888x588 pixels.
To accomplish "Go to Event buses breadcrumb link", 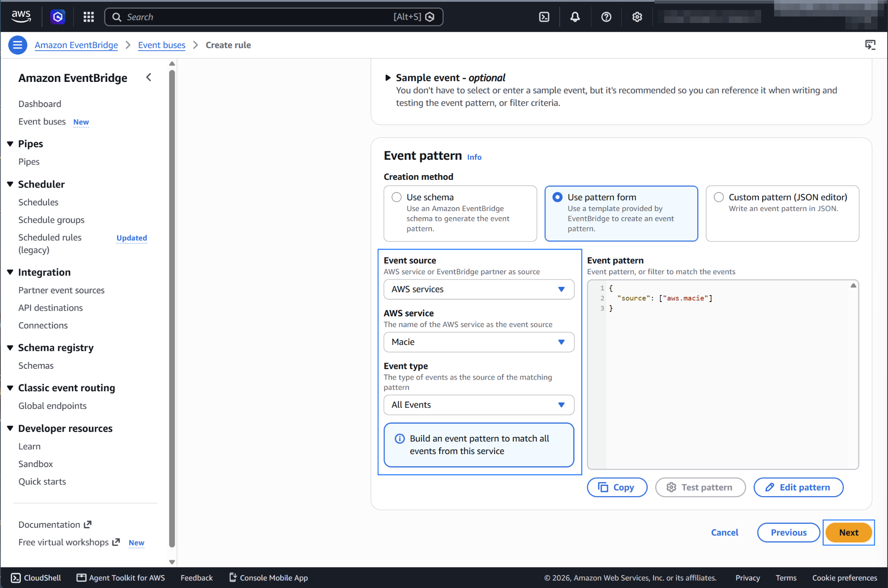I will [x=162, y=45].
